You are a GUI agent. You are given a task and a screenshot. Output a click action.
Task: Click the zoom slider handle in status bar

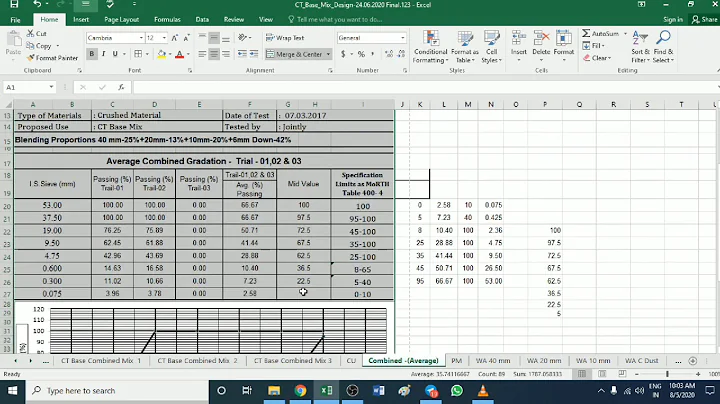tap(667, 374)
